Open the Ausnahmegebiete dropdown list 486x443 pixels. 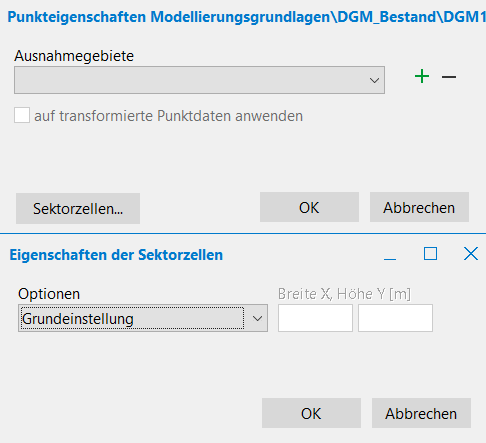pos(199,80)
